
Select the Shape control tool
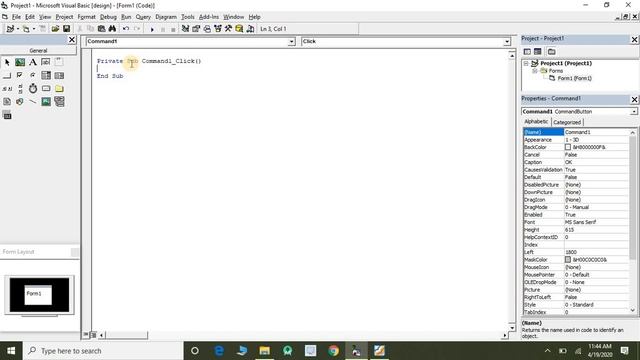point(20,102)
